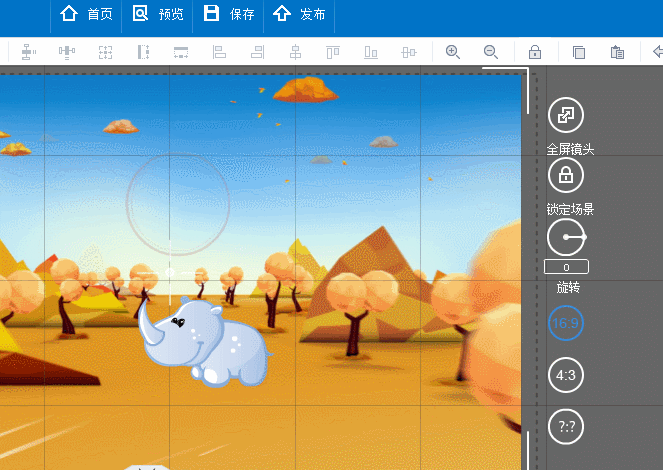Viewport: 663px width, 470px height.
Task: Click the padlock icon in the toolbar
Action: (535, 52)
